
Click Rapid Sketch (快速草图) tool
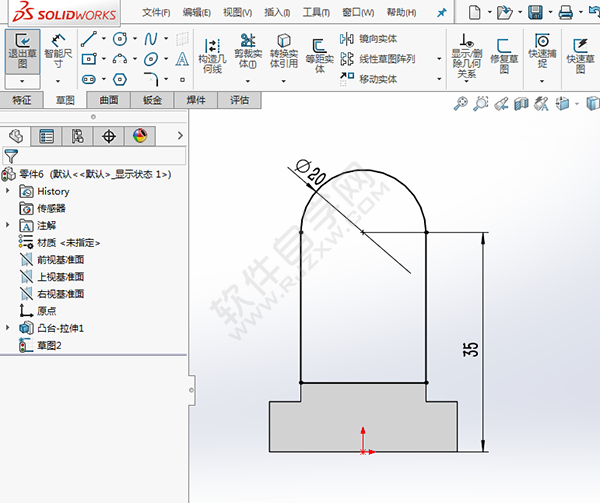tap(580, 56)
